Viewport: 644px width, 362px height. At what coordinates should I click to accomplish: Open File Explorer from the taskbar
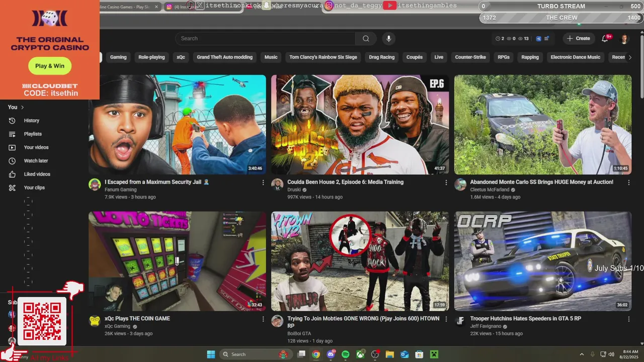[389, 354]
